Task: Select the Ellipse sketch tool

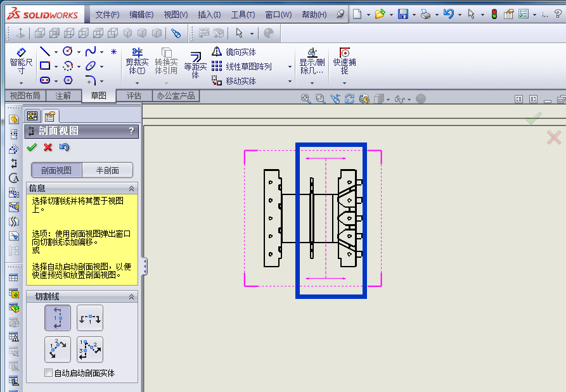Action: click(91, 66)
